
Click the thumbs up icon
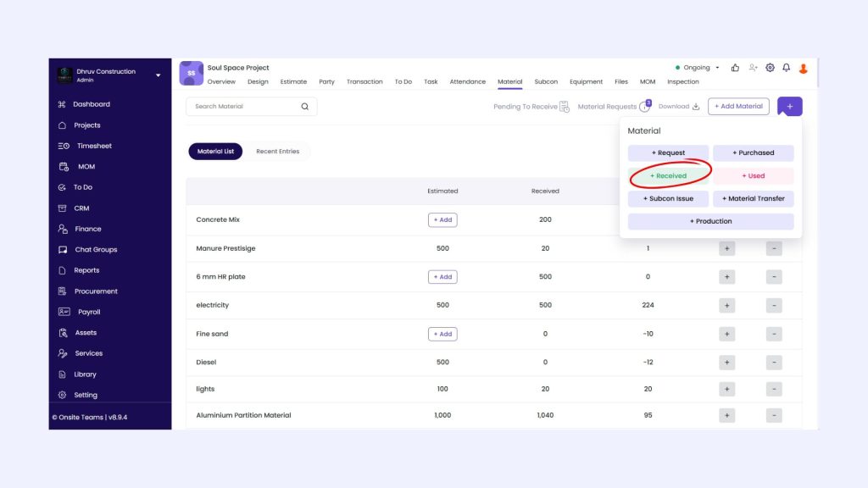point(735,68)
